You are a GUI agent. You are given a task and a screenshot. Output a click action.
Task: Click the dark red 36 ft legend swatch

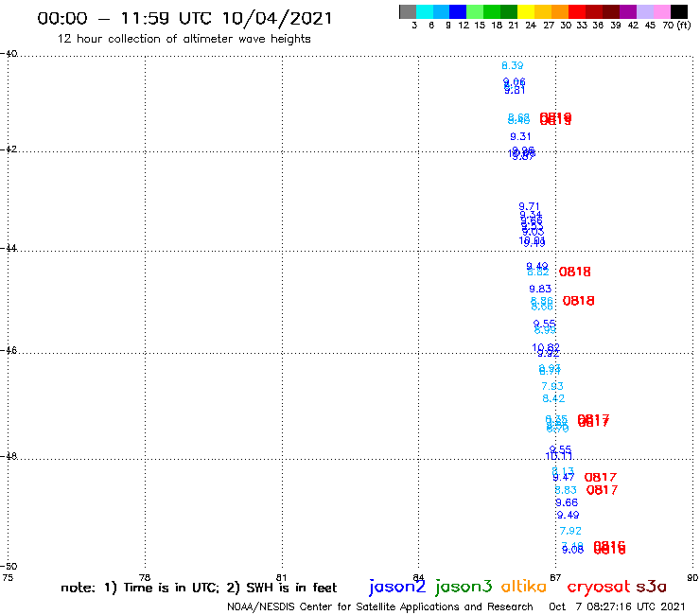[x=594, y=11]
